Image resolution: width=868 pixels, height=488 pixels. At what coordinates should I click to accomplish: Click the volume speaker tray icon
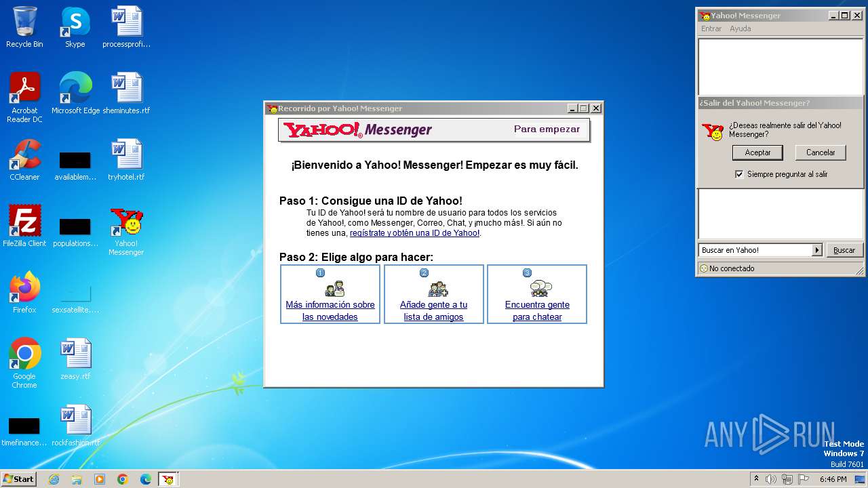point(770,479)
